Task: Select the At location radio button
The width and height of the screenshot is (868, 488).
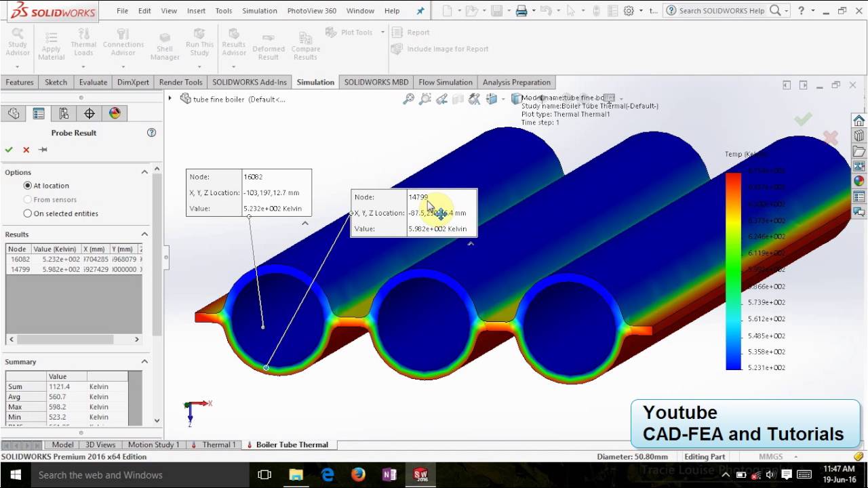Action: pyautogui.click(x=28, y=186)
